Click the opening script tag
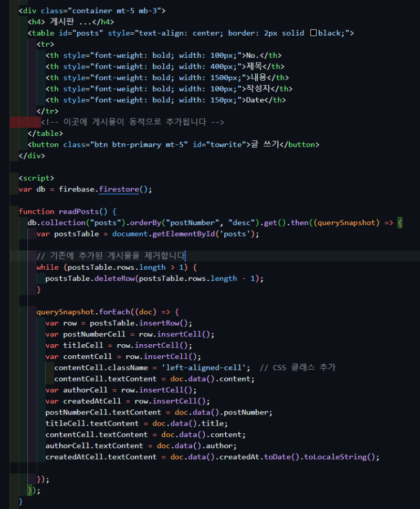Viewport: 420px width, 509px height. [x=36, y=178]
